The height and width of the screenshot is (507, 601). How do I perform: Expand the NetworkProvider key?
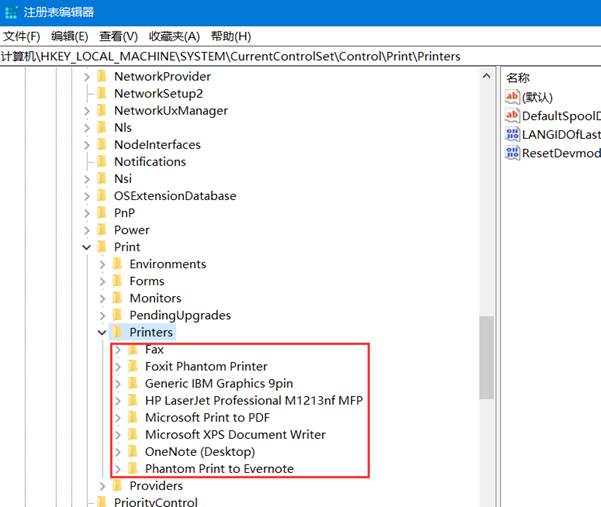pos(87,77)
